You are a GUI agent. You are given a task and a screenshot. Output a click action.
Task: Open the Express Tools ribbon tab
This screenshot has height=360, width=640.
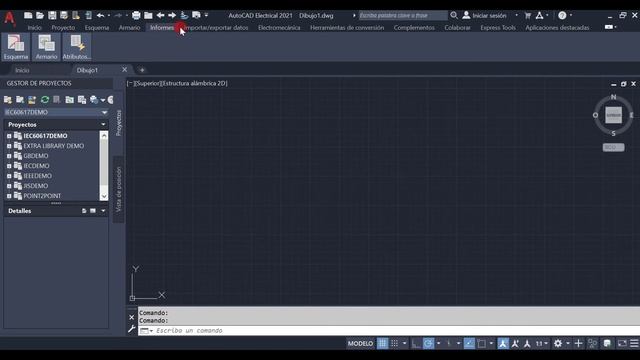(498, 28)
